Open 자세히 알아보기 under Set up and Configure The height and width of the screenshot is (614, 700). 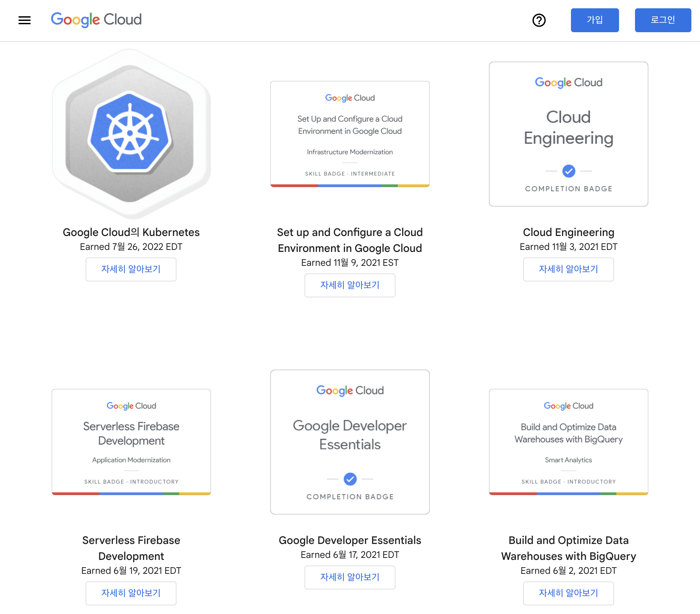coord(350,285)
